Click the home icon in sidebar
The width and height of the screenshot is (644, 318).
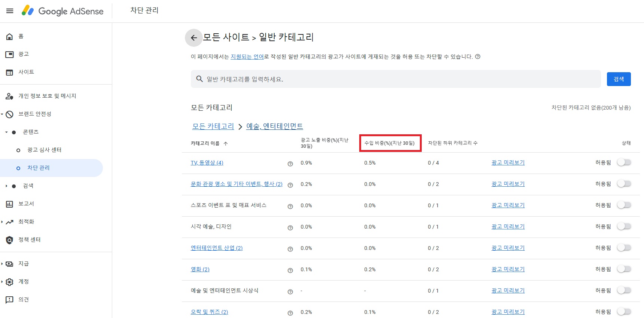(x=9, y=36)
